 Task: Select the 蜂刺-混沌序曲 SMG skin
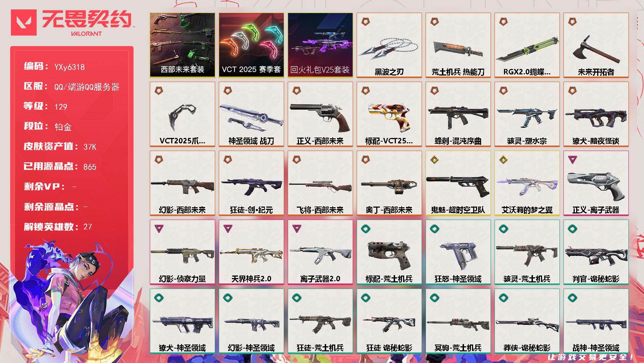pos(458,114)
